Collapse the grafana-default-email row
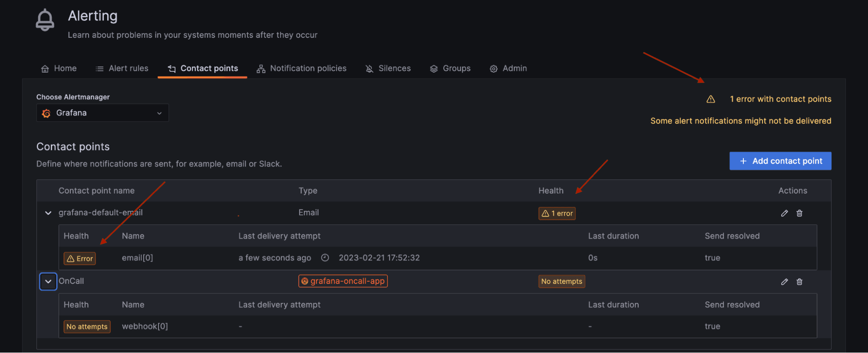This screenshot has width=868, height=353. point(48,213)
